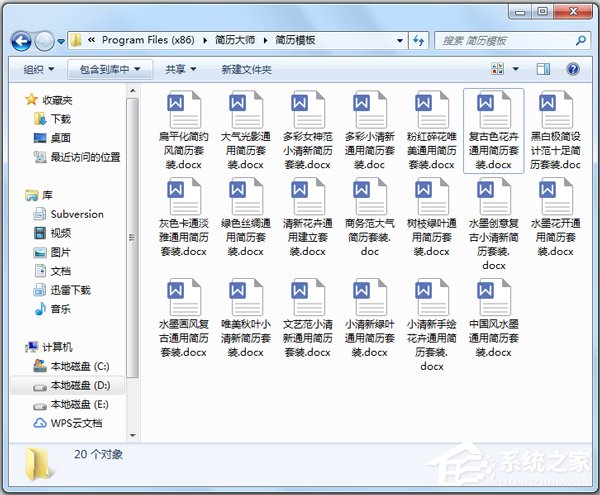This screenshot has height=495, width=600.
Task: Select file 小清新绿叶通用简历套装.docx
Action: point(370,318)
